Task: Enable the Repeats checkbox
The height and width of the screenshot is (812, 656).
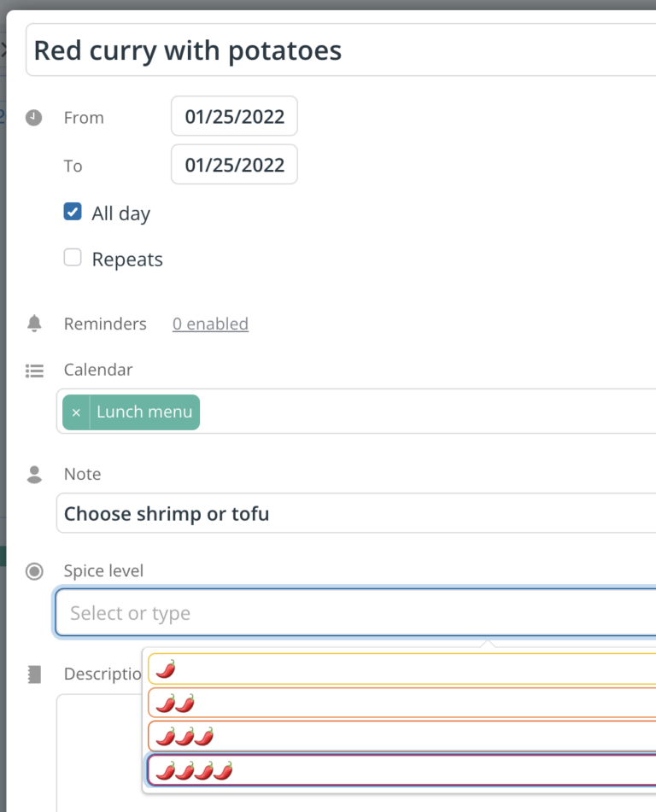Action: coord(73,256)
